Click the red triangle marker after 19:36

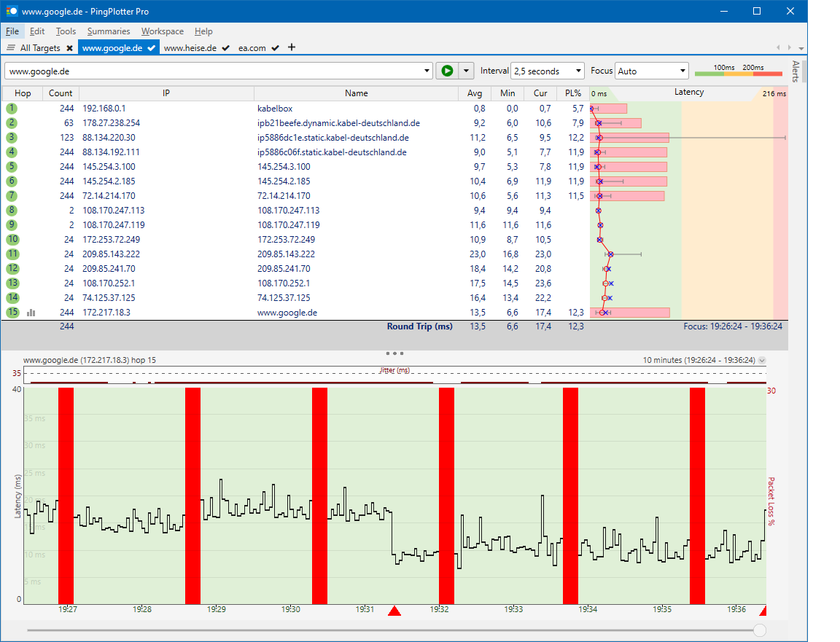click(x=763, y=611)
